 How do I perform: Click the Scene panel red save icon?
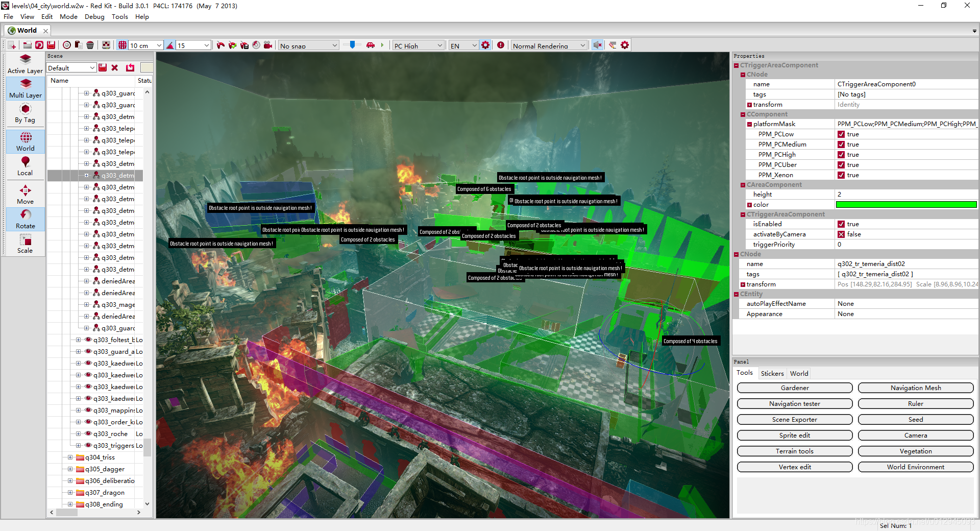tap(103, 68)
